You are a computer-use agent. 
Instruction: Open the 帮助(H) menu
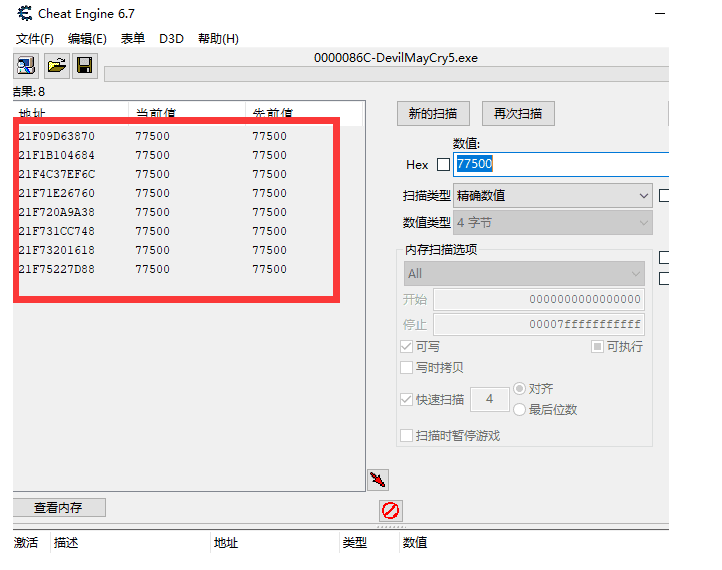(218, 39)
